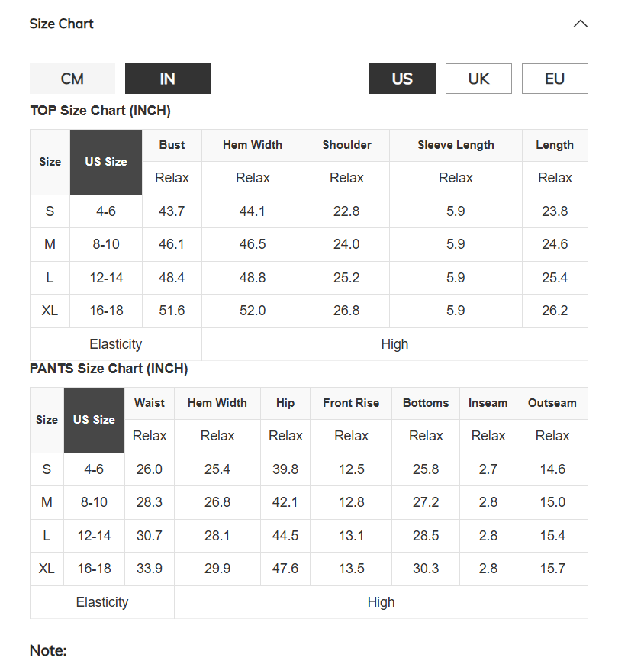The height and width of the screenshot is (661, 644).
Task: Switch sizing region to UK
Action: [478, 79]
